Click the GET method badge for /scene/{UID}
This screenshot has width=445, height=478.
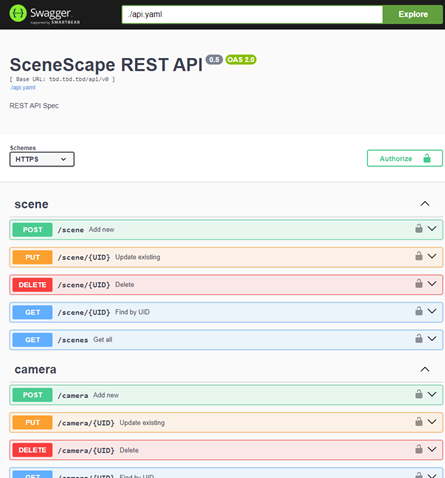(x=32, y=312)
